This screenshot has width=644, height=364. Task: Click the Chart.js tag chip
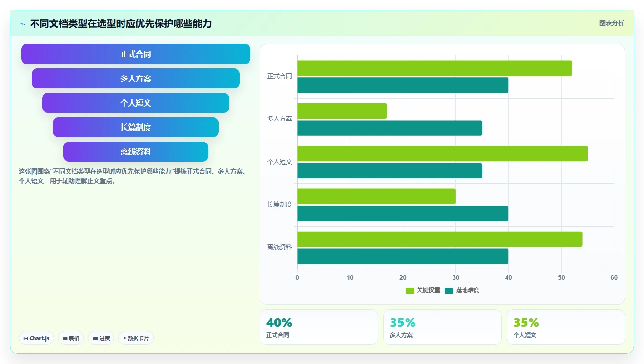(36, 338)
